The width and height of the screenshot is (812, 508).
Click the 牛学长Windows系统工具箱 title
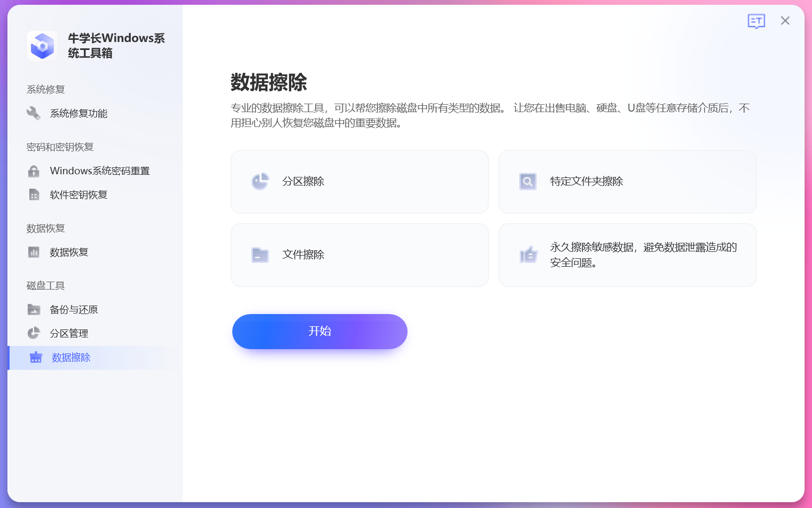coord(116,46)
